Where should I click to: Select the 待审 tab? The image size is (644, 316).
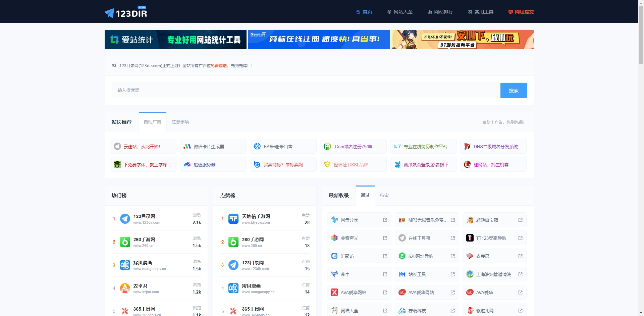coord(384,195)
